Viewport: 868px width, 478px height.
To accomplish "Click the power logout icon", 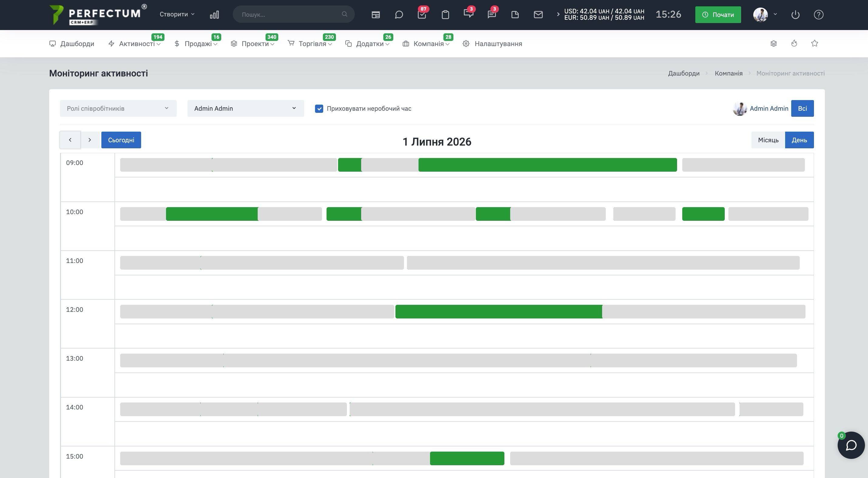I will pyautogui.click(x=795, y=15).
